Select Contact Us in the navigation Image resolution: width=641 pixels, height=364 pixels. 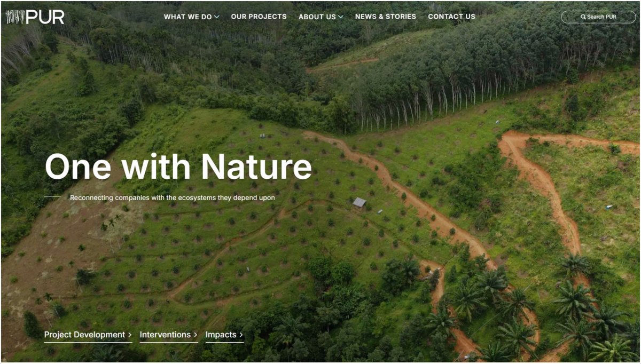(x=451, y=17)
